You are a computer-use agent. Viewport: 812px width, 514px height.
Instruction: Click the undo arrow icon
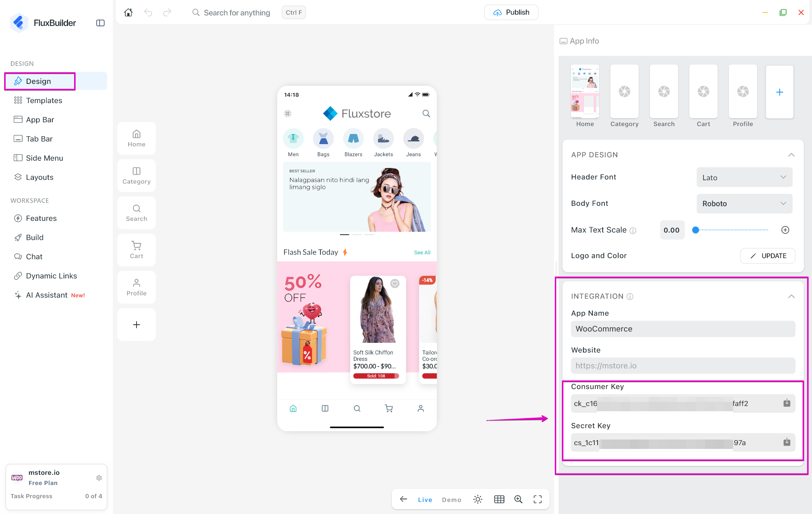click(x=148, y=12)
